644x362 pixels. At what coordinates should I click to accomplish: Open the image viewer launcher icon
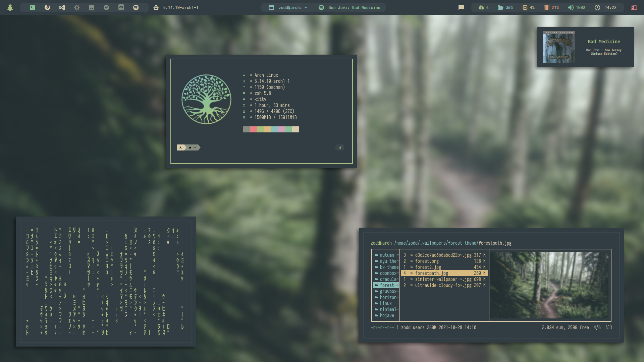92,7
